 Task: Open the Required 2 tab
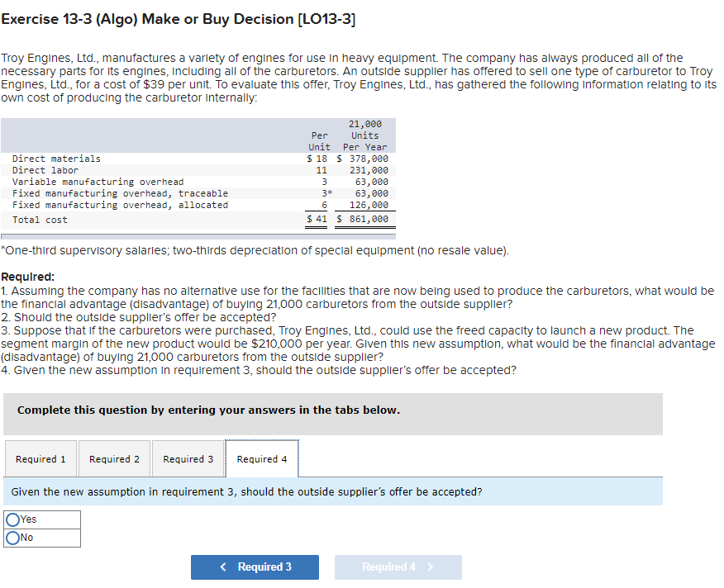click(x=114, y=459)
